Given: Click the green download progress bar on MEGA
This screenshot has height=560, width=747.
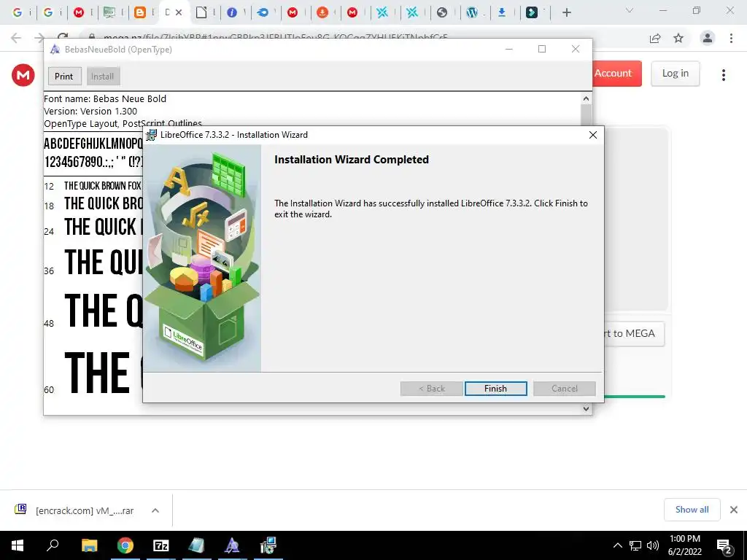Looking at the screenshot, I should click(x=634, y=397).
